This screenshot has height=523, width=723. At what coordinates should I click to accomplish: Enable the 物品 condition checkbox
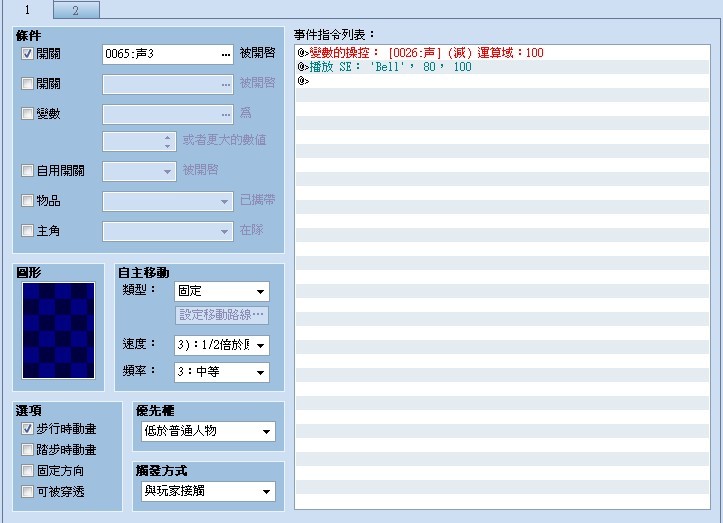point(27,201)
